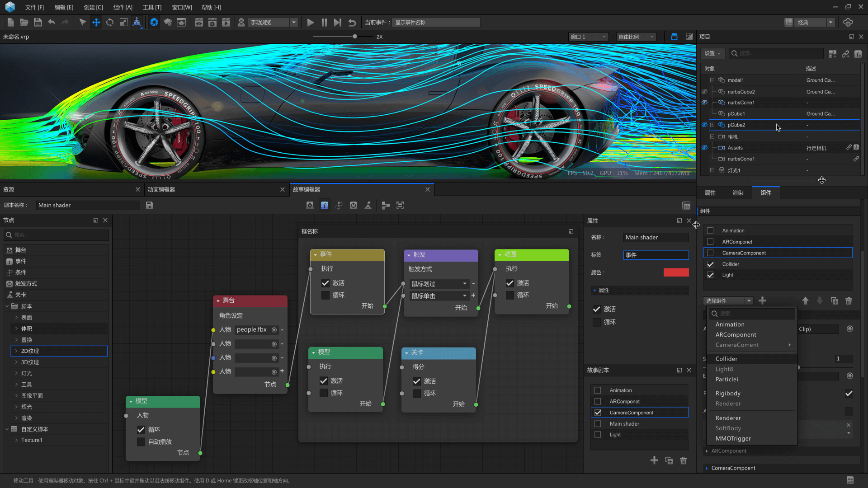Screen dimensions: 868x488
Task: Click the red 颜色 color swatch
Action: [676, 272]
